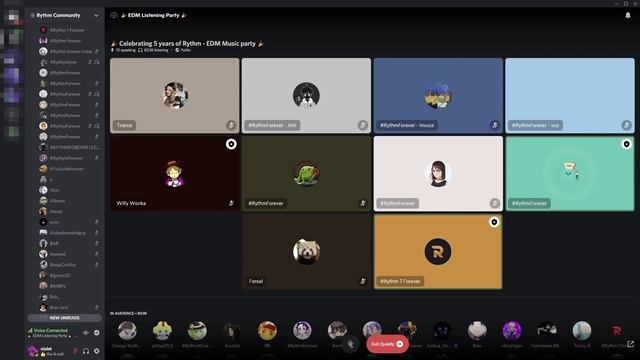Click the notification bell icon

628,16
